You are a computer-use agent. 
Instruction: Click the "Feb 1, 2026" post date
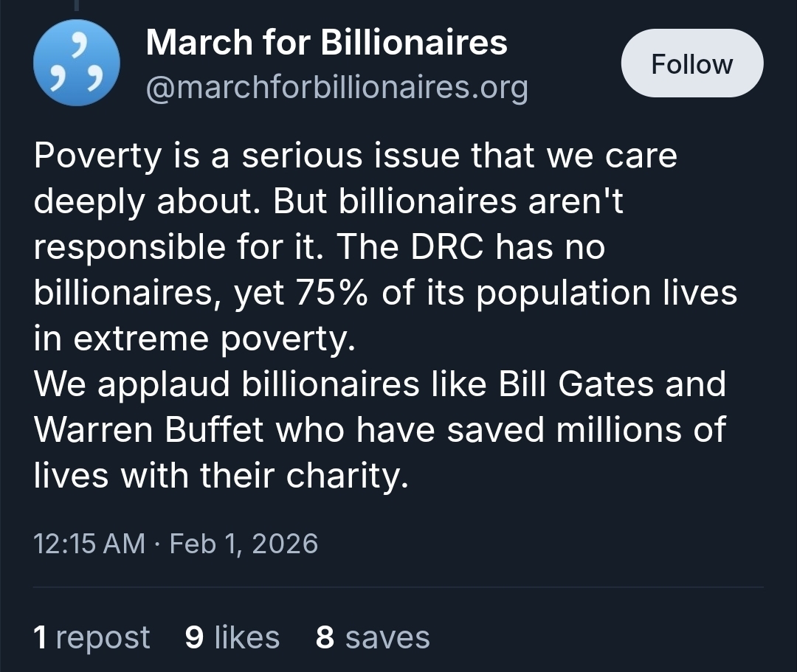244,544
